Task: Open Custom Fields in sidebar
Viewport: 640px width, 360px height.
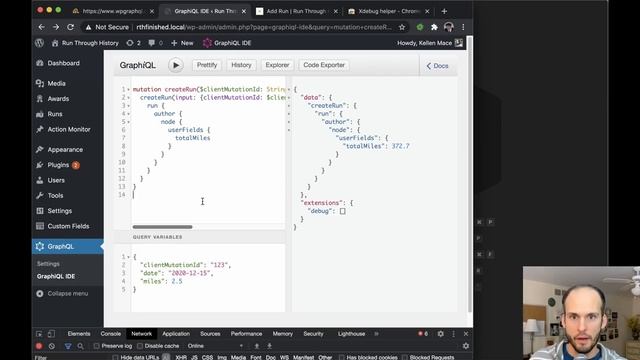Action: [67, 226]
